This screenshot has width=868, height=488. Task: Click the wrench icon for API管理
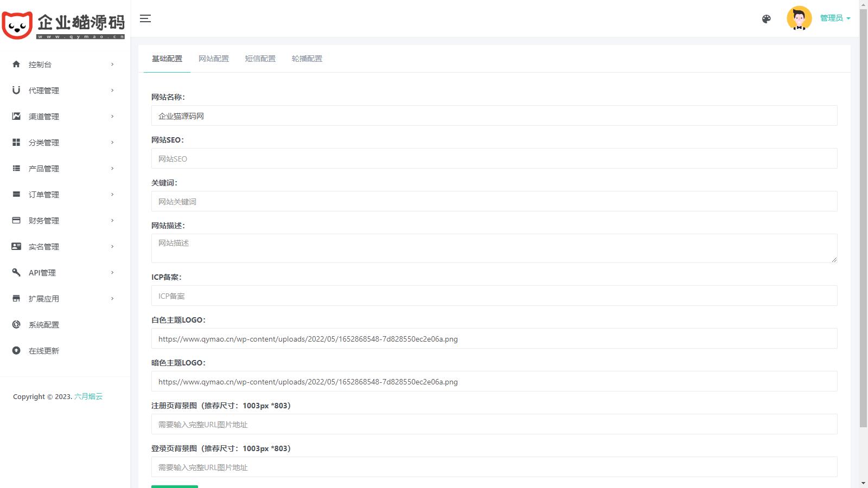point(16,272)
